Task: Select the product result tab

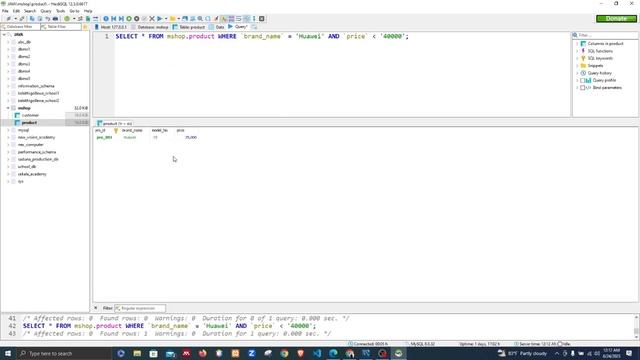Action: [x=115, y=123]
